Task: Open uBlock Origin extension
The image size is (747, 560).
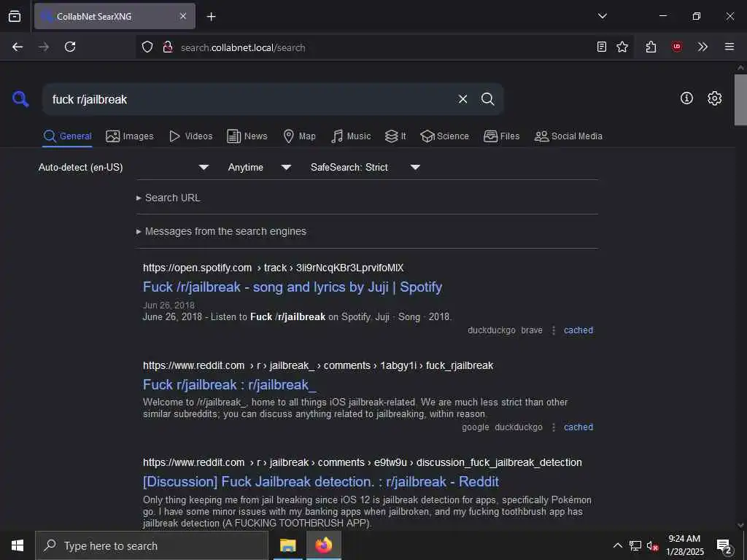Action: 676,47
